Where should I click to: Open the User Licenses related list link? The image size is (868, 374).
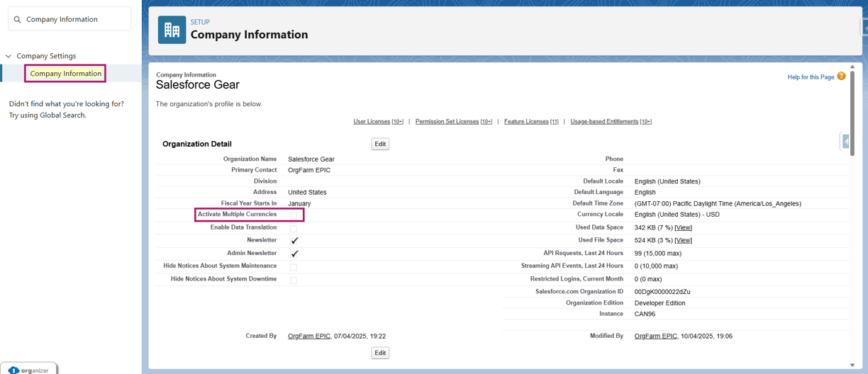378,122
